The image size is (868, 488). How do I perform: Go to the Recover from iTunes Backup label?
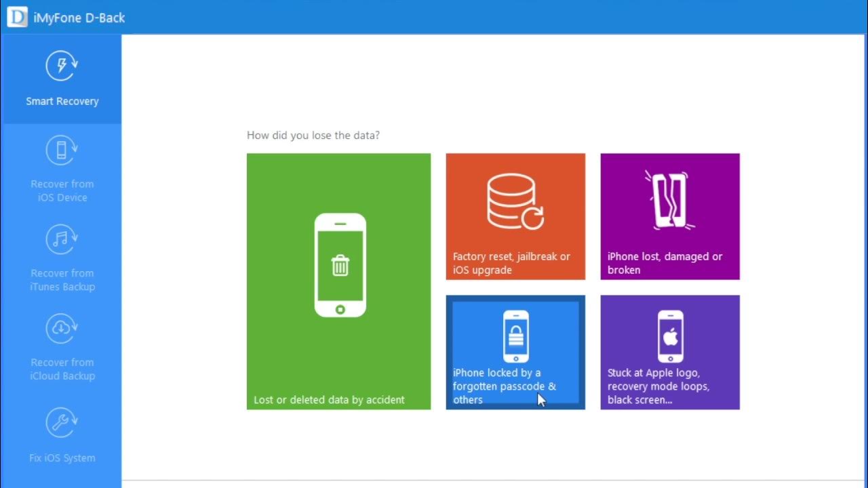[62, 280]
